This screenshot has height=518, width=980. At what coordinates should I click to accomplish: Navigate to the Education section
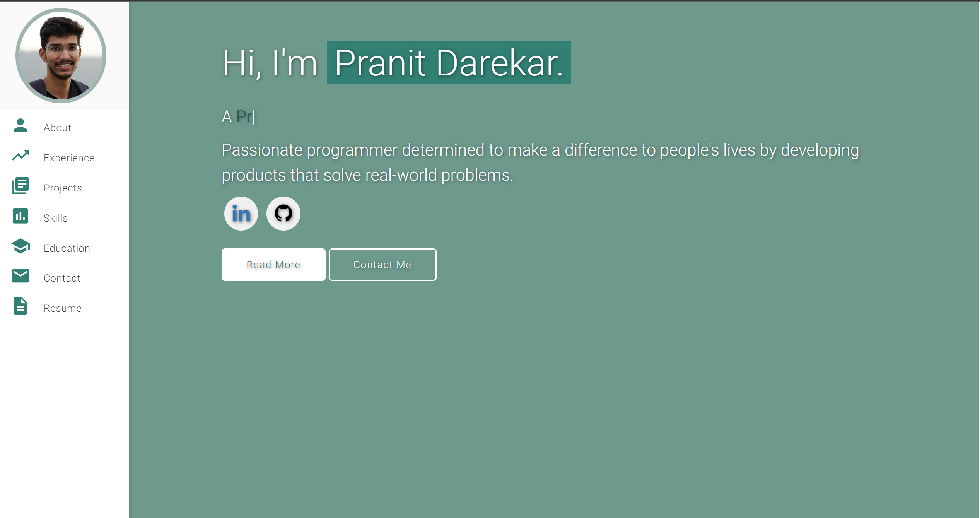pos(67,248)
